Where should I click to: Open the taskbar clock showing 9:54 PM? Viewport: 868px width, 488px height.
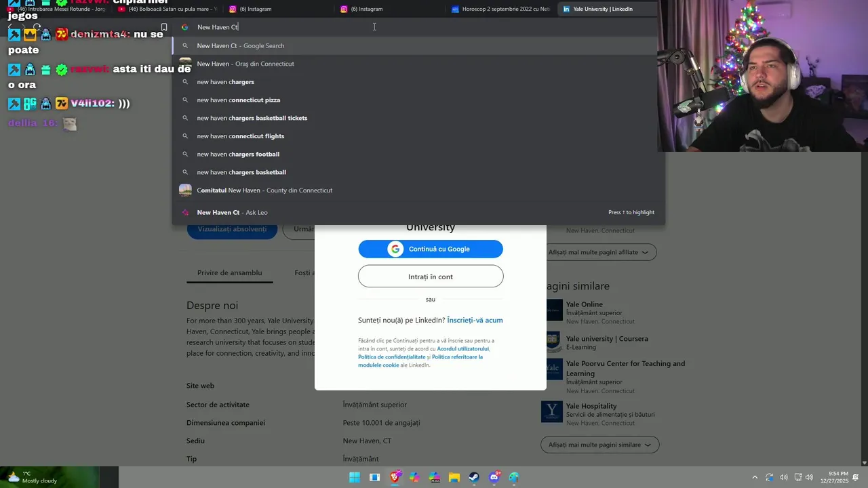pos(834,477)
